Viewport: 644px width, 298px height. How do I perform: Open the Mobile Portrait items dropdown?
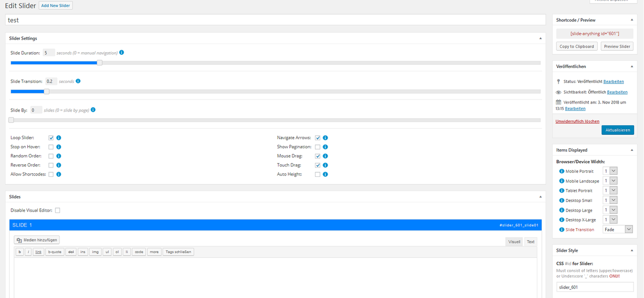click(x=610, y=171)
